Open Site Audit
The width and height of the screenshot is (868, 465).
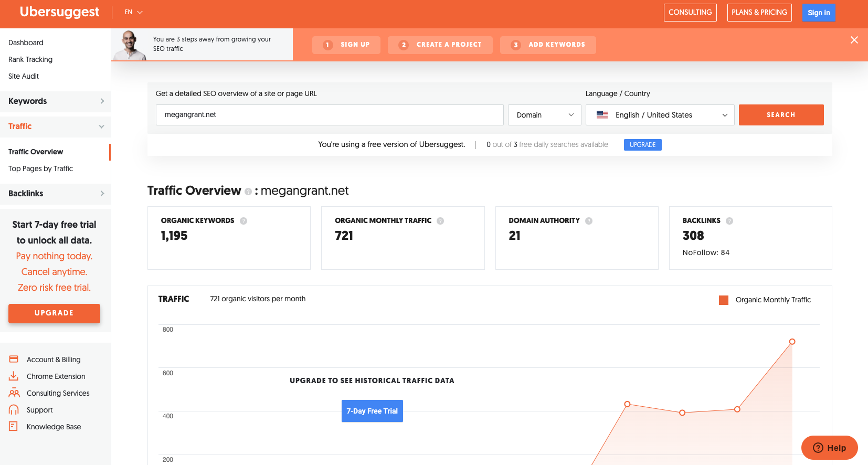click(x=24, y=76)
